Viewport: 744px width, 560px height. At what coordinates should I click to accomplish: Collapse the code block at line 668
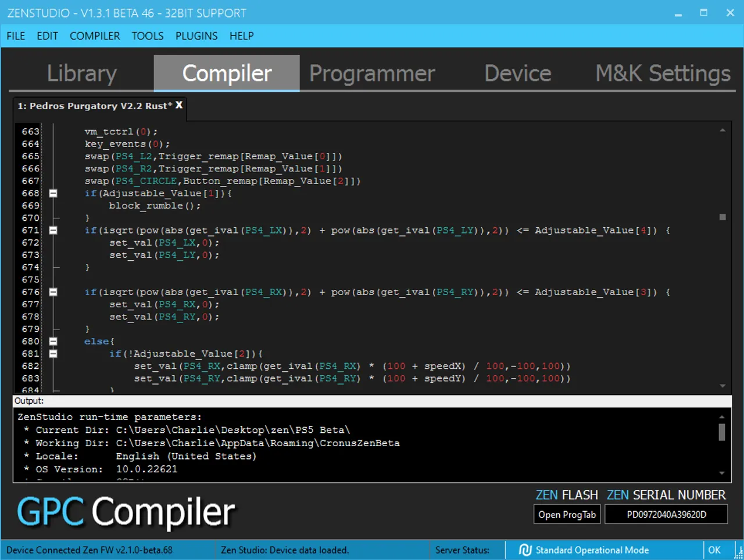pyautogui.click(x=53, y=193)
